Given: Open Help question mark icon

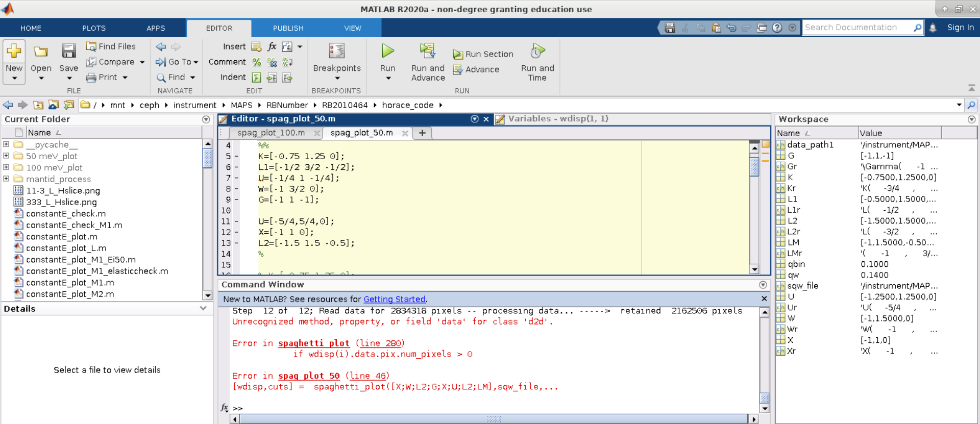Looking at the screenshot, I should click(x=777, y=28).
